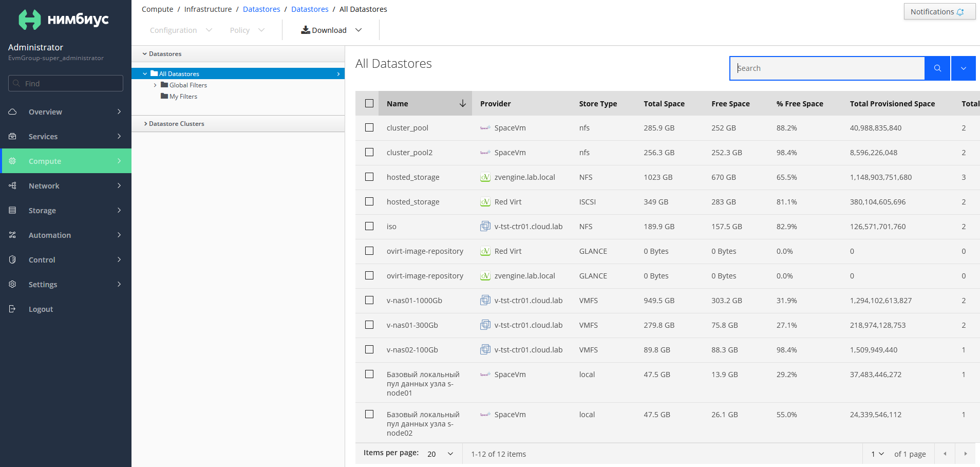Open the Services menu
The height and width of the screenshot is (467, 980).
[x=66, y=136]
